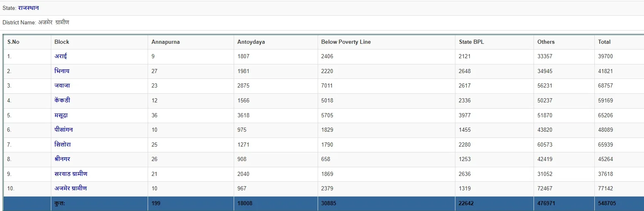
Task: Click the Antoydaya total 18008
Action: coord(245,204)
